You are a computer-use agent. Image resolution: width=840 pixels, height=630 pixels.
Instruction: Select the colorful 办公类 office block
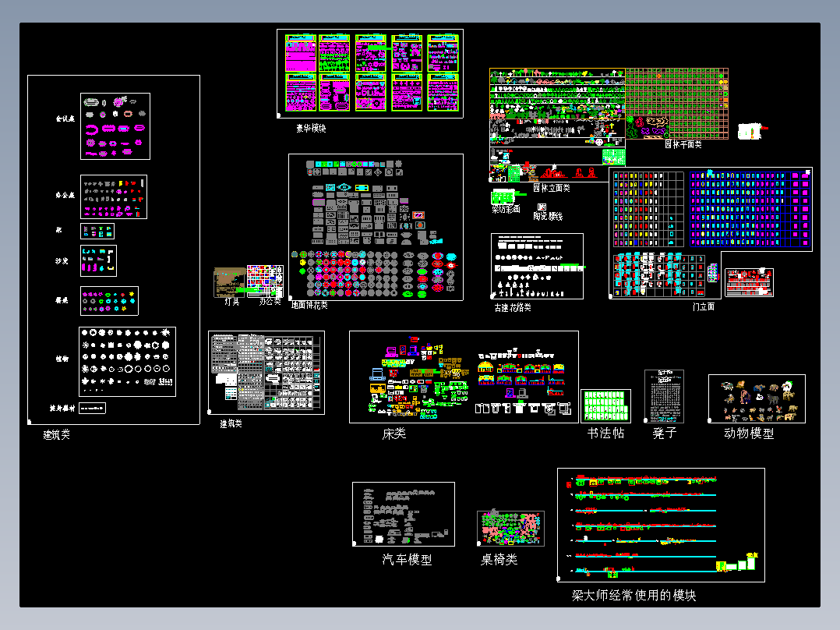pyautogui.click(x=265, y=281)
